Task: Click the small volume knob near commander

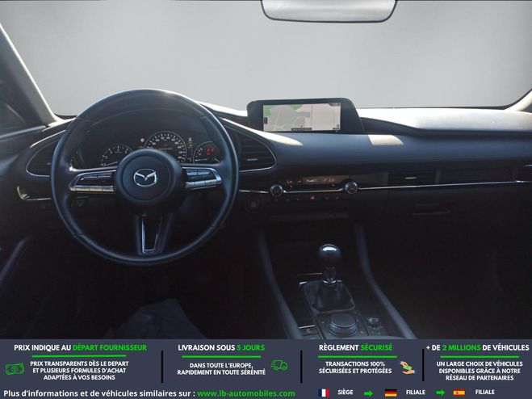Action: 374,321
